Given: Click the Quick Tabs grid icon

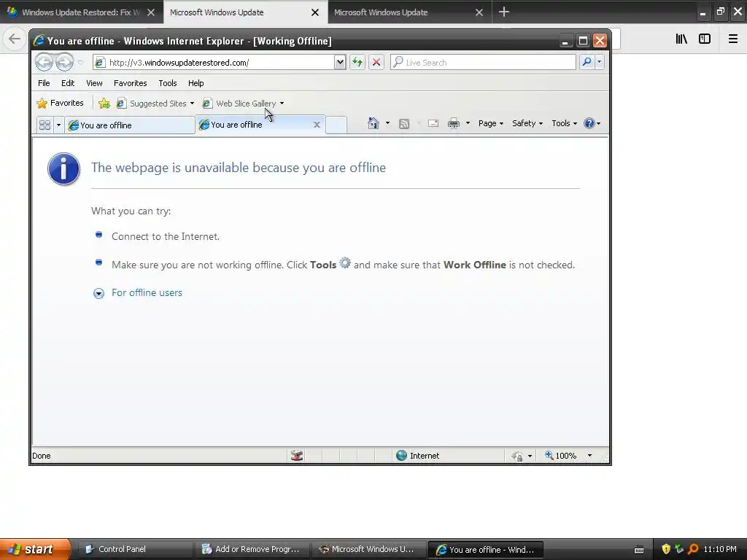Looking at the screenshot, I should (44, 125).
